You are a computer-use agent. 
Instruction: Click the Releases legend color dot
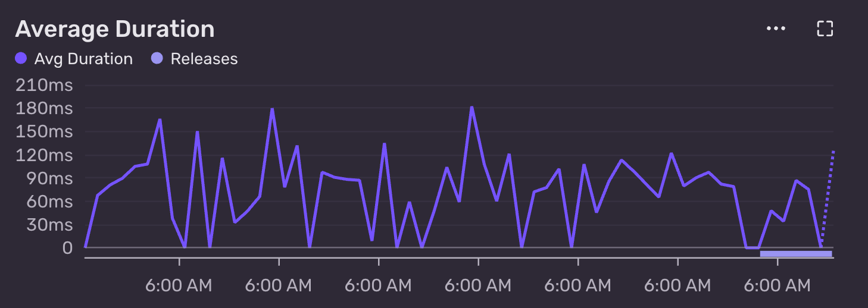click(x=157, y=59)
